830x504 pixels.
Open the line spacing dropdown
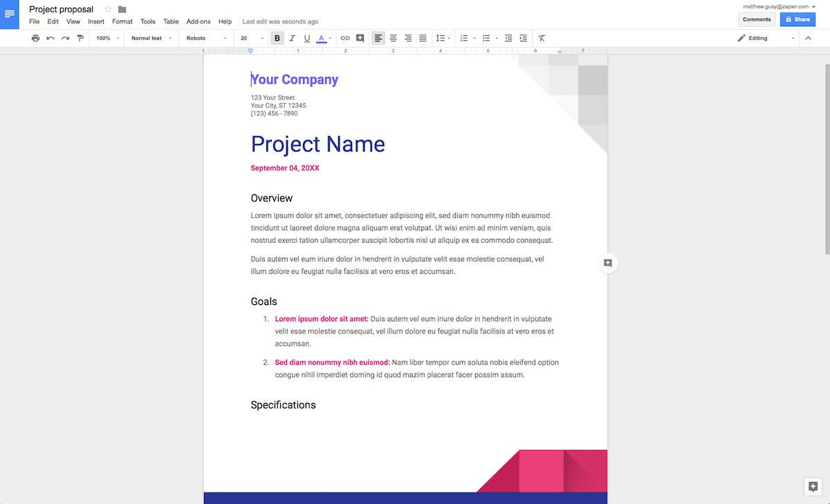pos(443,38)
